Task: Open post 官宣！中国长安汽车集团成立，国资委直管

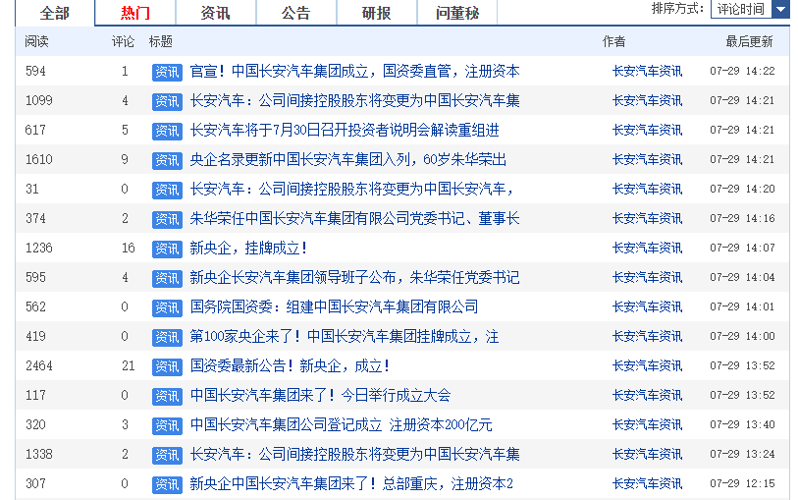Action: (354, 71)
